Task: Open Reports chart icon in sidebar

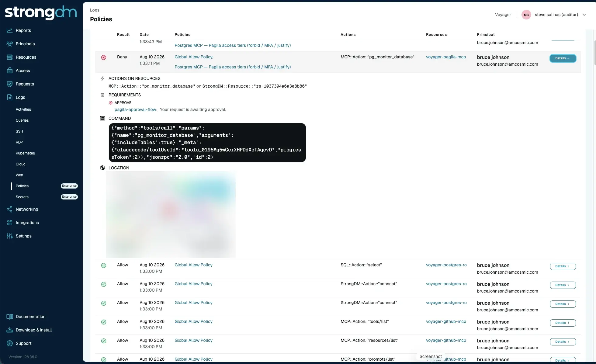Action: [10, 30]
